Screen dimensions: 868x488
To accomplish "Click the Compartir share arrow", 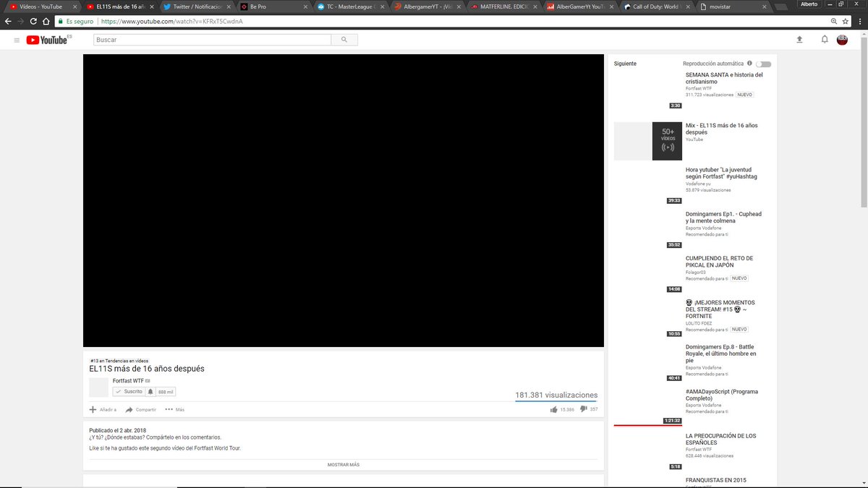I will coord(140,409).
